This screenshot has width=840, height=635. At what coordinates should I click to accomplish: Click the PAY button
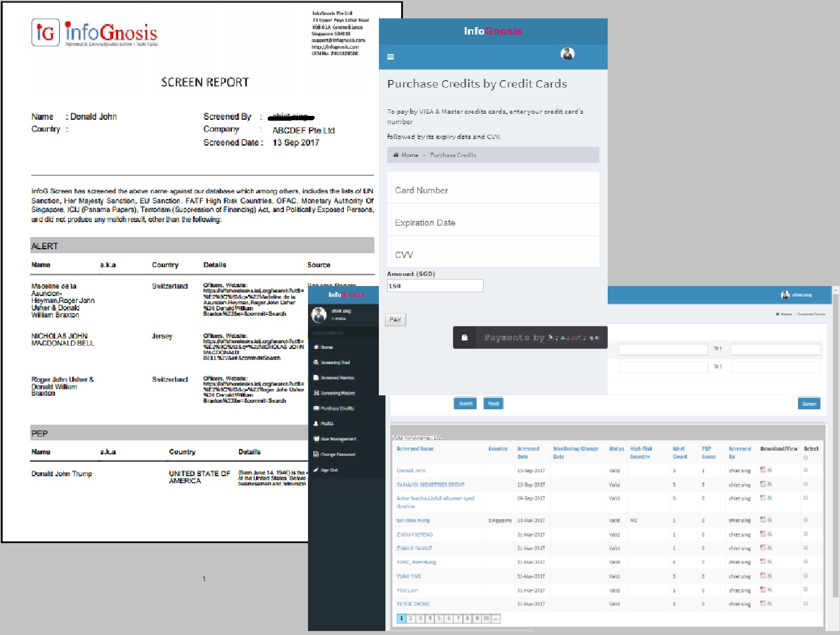[x=395, y=320]
